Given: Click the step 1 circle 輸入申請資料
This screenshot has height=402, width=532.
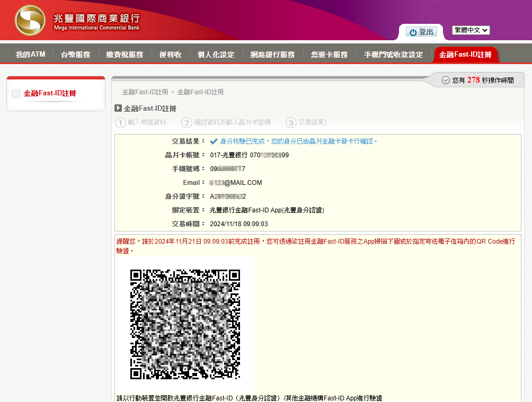Looking at the screenshot, I should tap(120, 122).
